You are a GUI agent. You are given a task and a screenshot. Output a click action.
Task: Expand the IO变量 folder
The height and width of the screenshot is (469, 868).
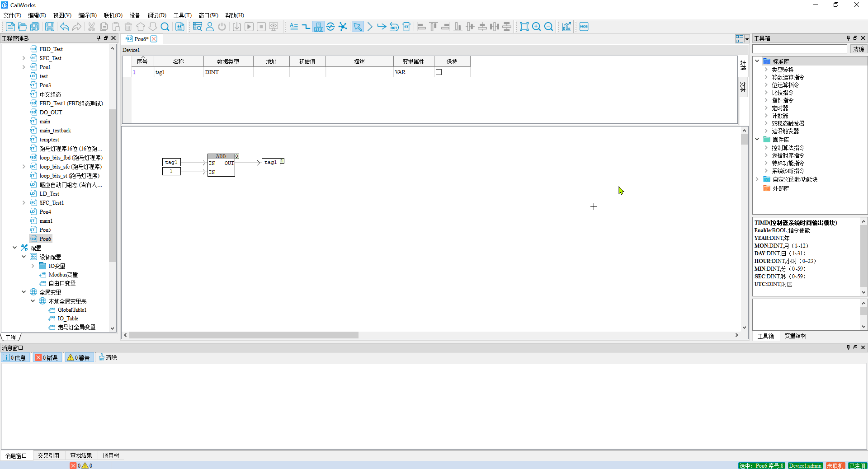(x=33, y=266)
